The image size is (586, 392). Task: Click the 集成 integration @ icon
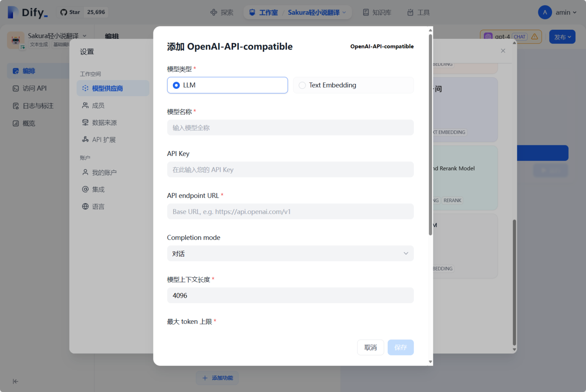85,189
